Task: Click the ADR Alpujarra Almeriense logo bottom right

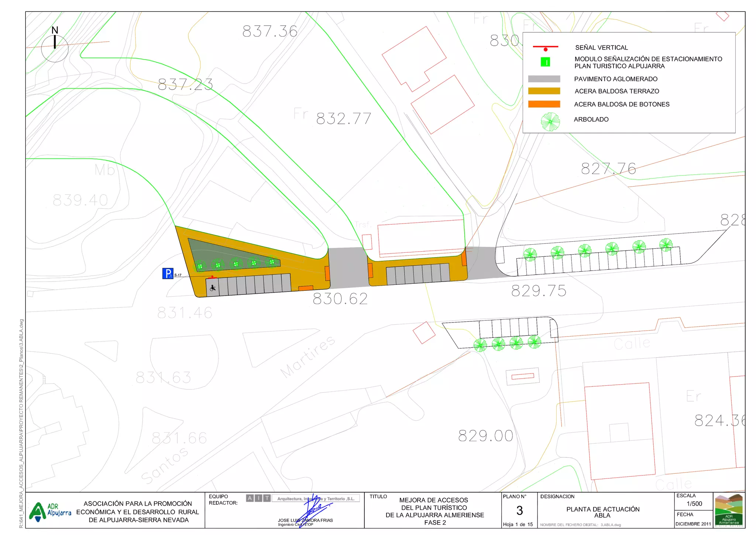Action: [728, 510]
